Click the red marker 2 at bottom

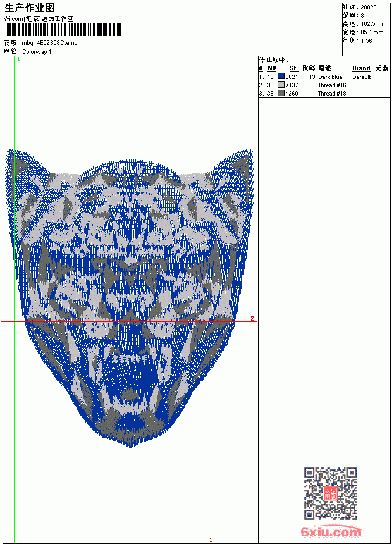[211, 540]
